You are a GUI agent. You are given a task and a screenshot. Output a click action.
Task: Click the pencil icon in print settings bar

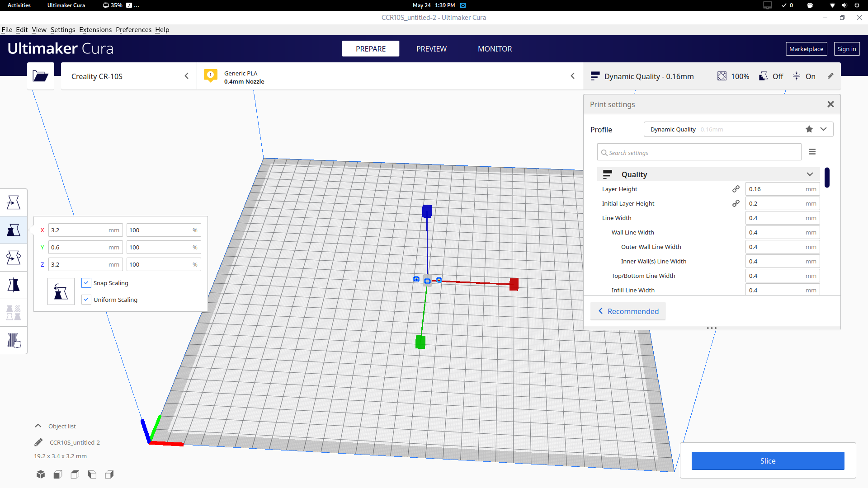(x=830, y=76)
